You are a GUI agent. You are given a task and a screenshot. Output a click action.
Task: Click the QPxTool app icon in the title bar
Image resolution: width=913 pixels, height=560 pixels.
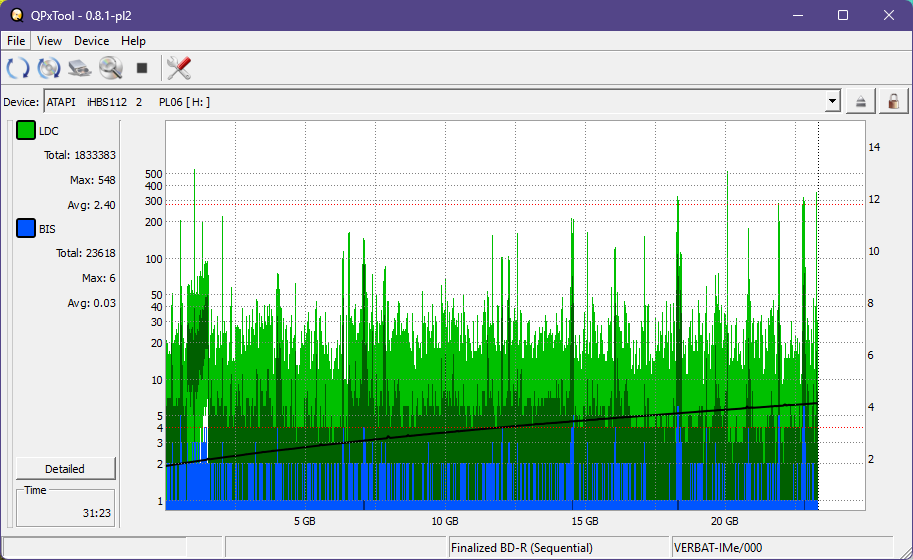17,15
